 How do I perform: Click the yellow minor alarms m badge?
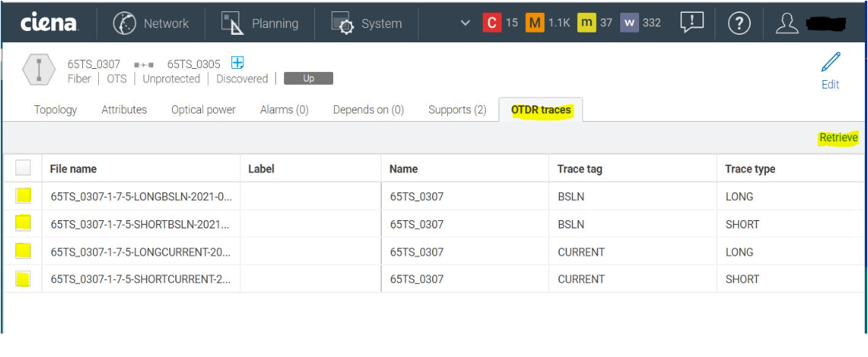tap(586, 23)
